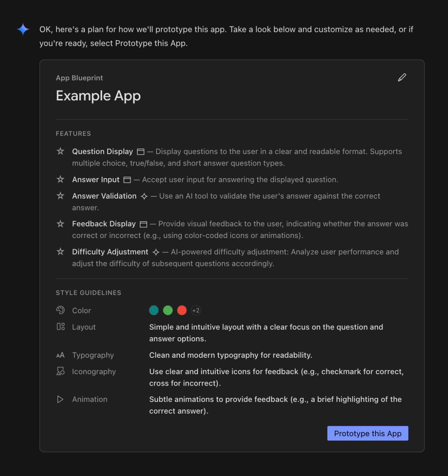Click the play triangle icon beside Animation
The width and height of the screenshot is (448, 476).
coord(60,399)
